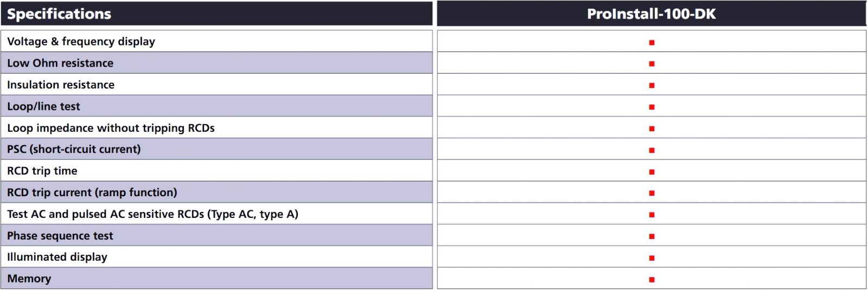Click the red marker for RCD trip current
This screenshot has width=868, height=290.
pyautogui.click(x=652, y=193)
